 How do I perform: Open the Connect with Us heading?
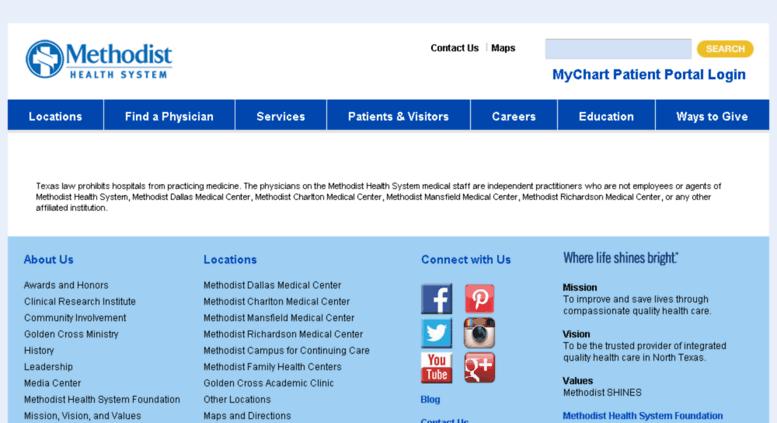pos(466,260)
